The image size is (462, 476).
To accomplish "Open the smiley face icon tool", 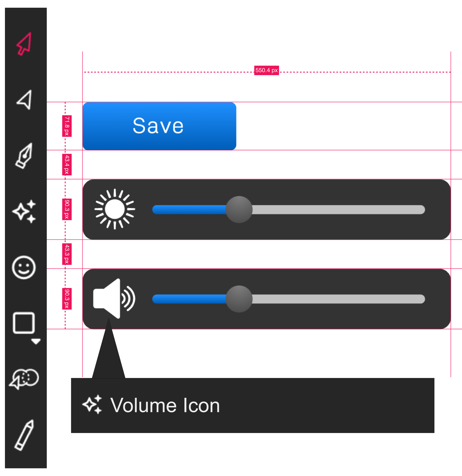I will 24,267.
